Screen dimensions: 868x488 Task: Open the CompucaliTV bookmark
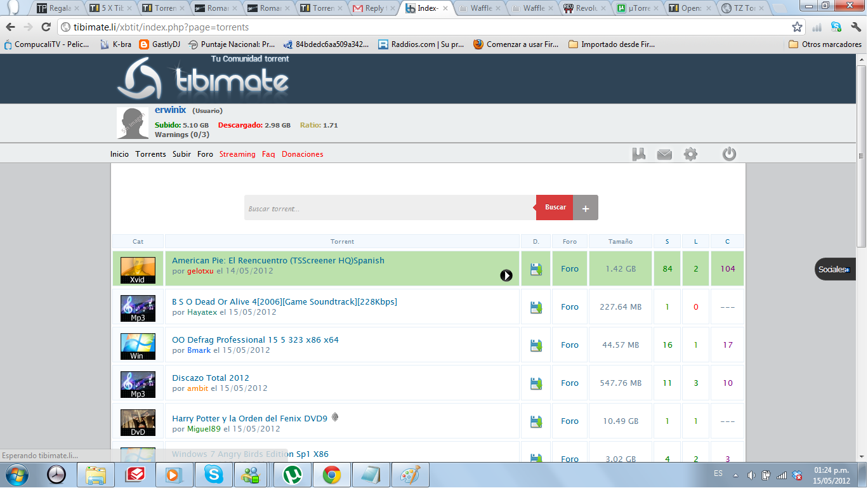[x=46, y=44]
